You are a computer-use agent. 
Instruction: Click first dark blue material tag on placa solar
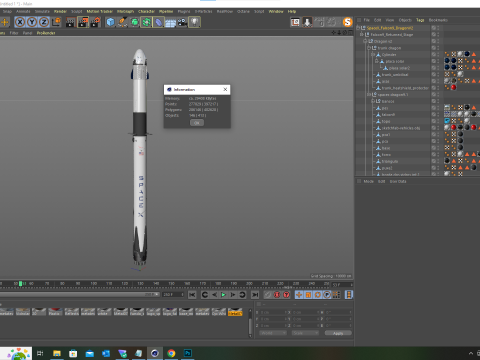pyautogui.click(x=447, y=61)
